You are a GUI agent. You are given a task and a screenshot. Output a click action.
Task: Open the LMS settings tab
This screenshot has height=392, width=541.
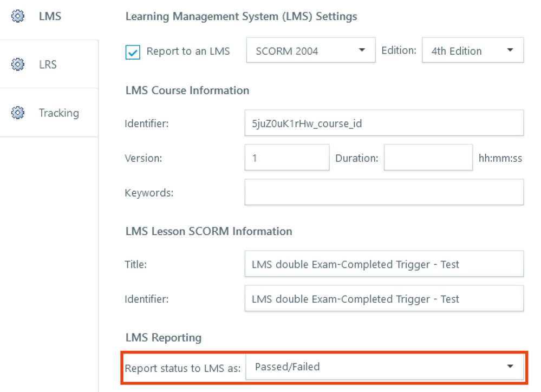(50, 16)
